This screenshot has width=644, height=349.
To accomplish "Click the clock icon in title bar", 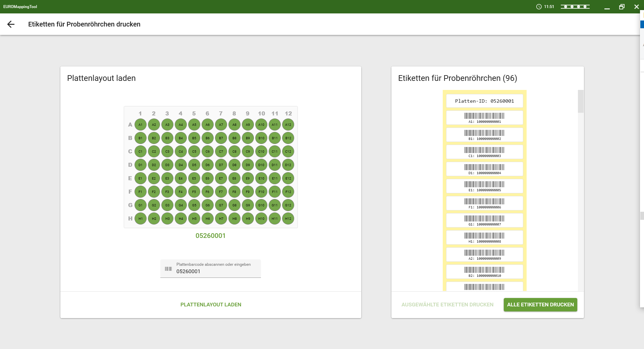I will pyautogui.click(x=539, y=7).
